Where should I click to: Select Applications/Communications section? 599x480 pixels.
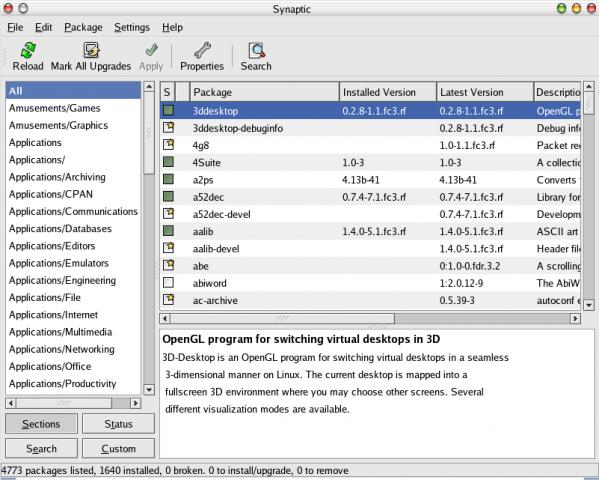click(73, 211)
